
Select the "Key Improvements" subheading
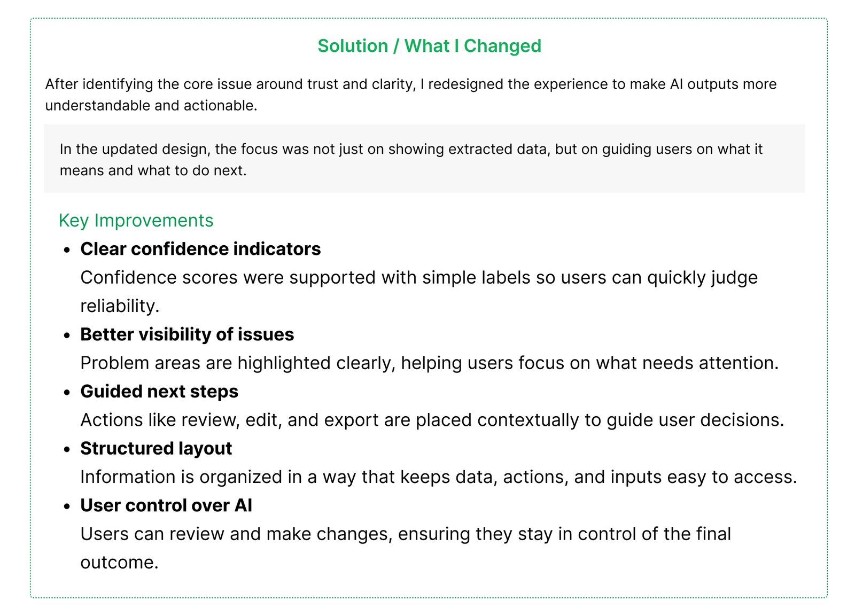tap(136, 221)
